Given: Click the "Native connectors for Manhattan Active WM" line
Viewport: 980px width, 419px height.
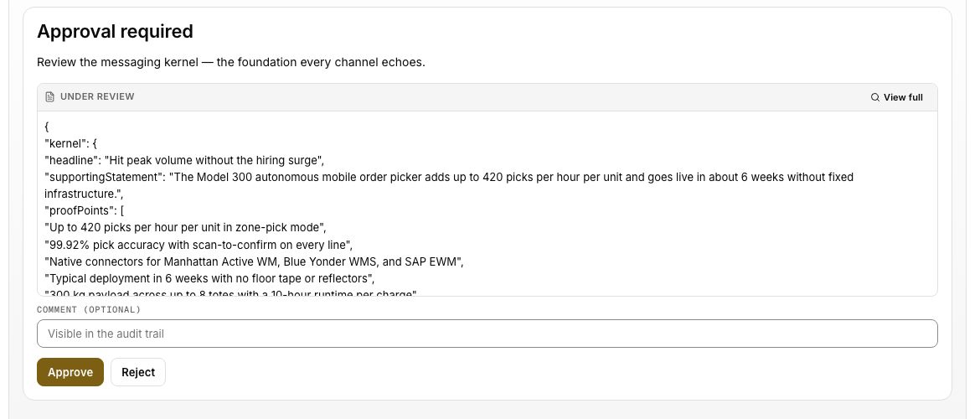Looking at the screenshot, I should point(255,261).
